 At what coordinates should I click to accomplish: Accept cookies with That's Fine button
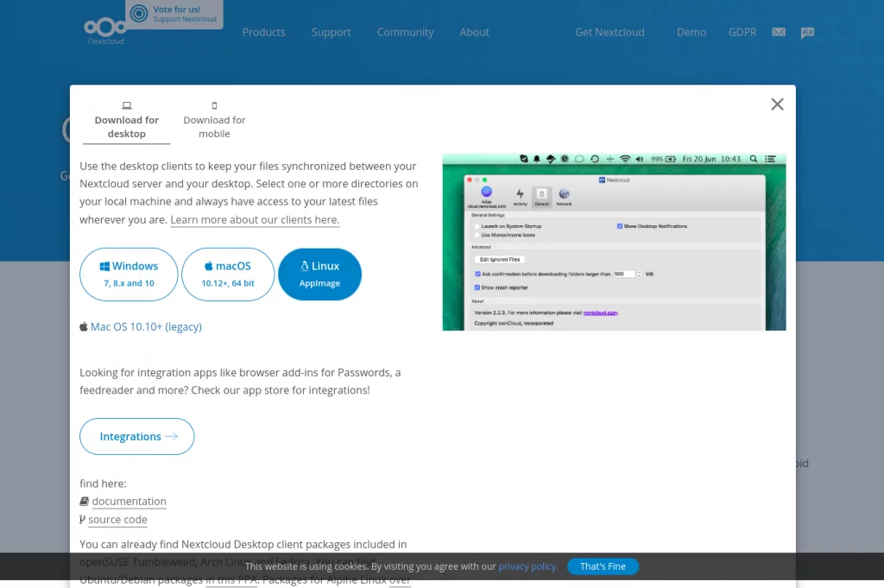[603, 566]
